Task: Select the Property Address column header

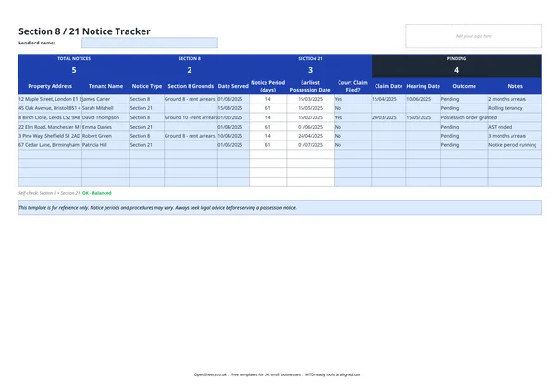Action: [50, 86]
